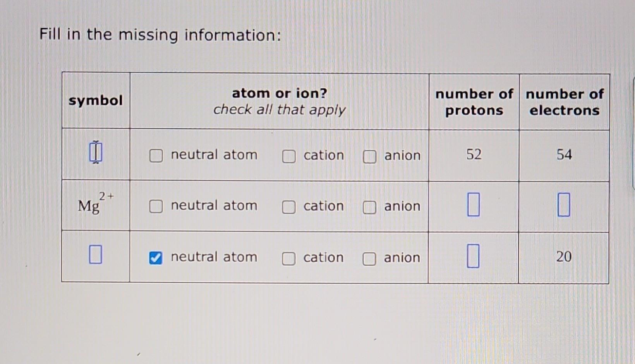The width and height of the screenshot is (635, 364).
Task: Uncheck neutral atom in third row
Action: [156, 258]
